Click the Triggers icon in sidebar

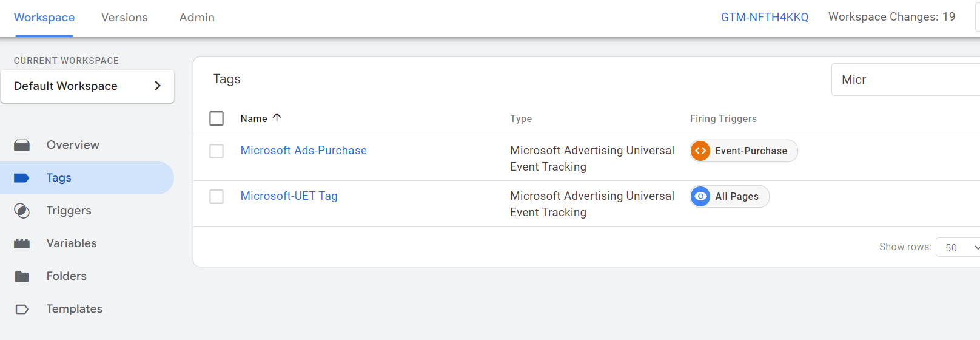point(22,211)
